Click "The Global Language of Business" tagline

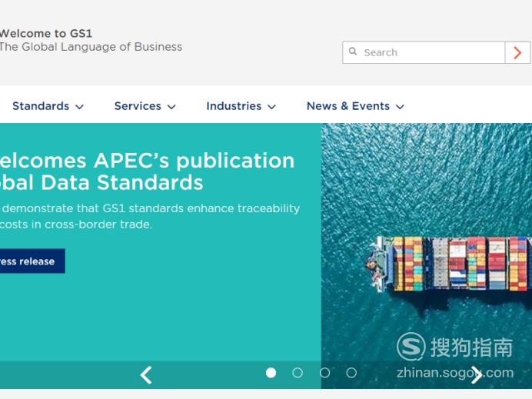click(91, 47)
